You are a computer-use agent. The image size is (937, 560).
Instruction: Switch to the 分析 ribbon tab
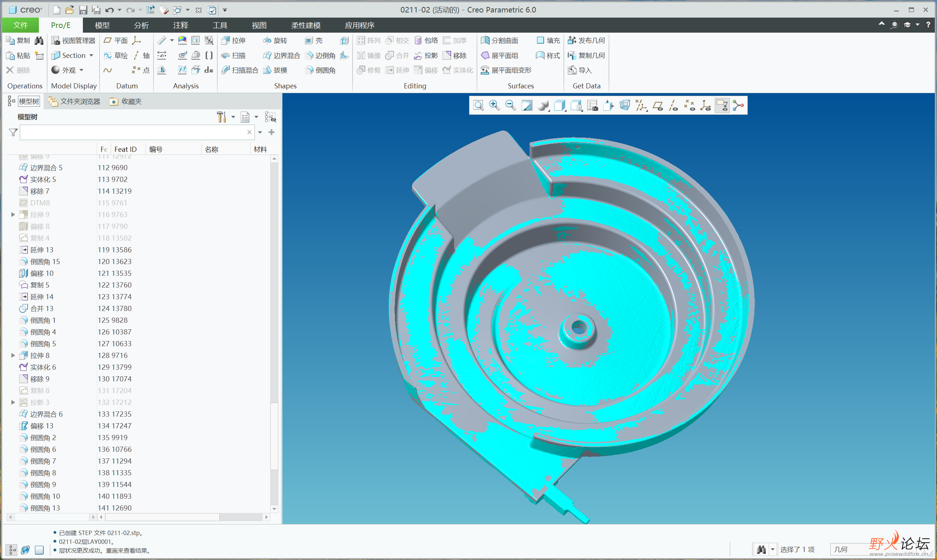141,25
